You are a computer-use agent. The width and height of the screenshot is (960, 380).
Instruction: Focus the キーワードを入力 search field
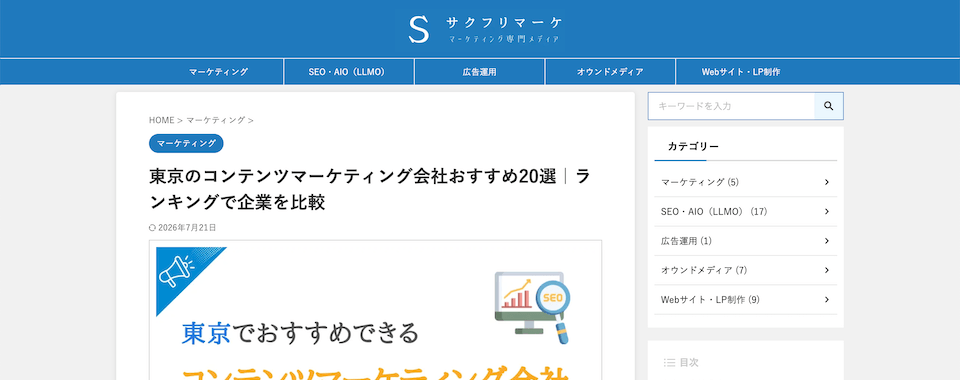tap(731, 106)
